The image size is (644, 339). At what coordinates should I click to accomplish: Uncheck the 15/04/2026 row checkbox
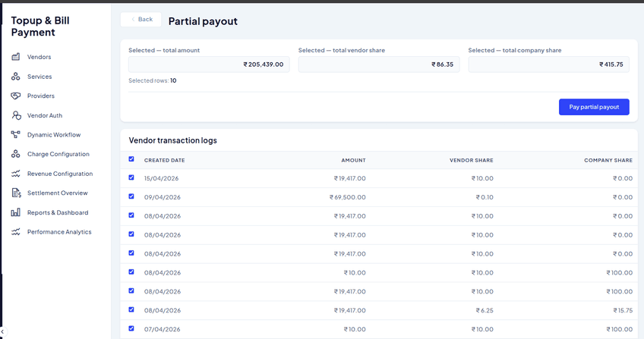[131, 177]
